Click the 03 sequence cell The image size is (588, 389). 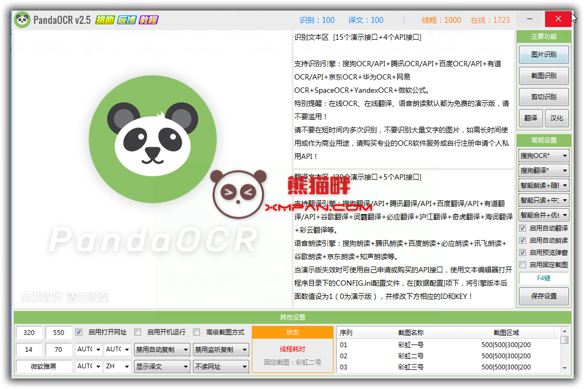coord(344,367)
